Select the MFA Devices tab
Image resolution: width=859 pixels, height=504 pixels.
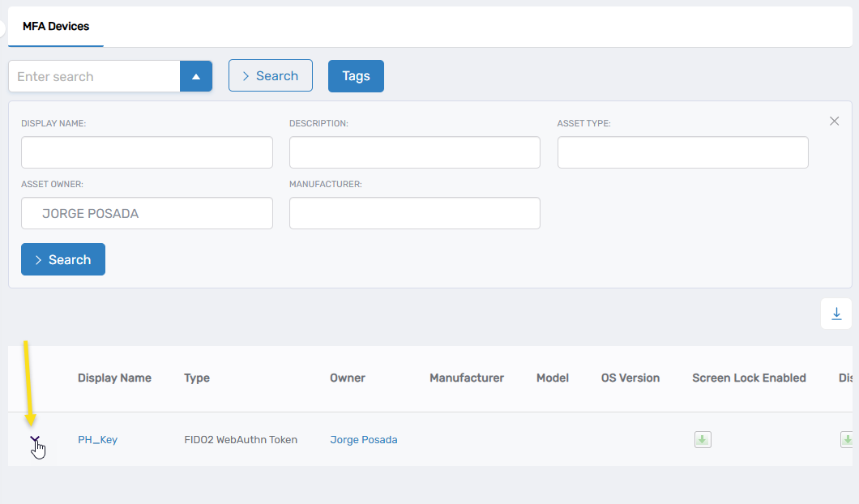(55, 26)
